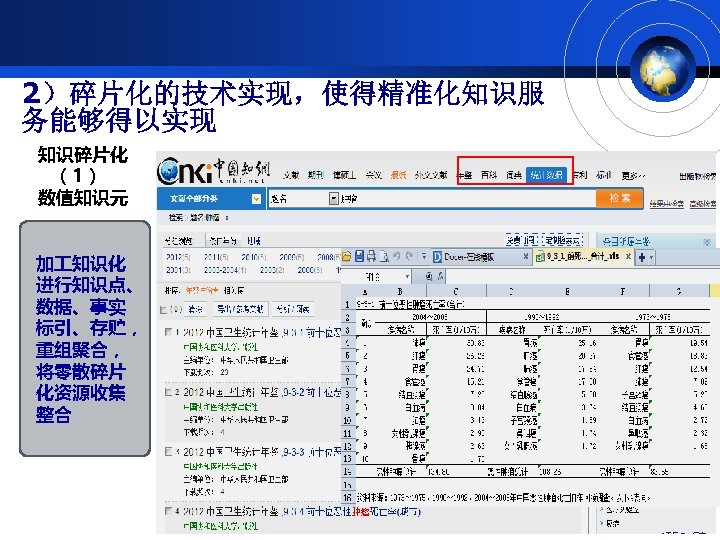This screenshot has height=540, width=720.
Task: Switch to the 博硕士 navigation tab
Action: pos(344,175)
